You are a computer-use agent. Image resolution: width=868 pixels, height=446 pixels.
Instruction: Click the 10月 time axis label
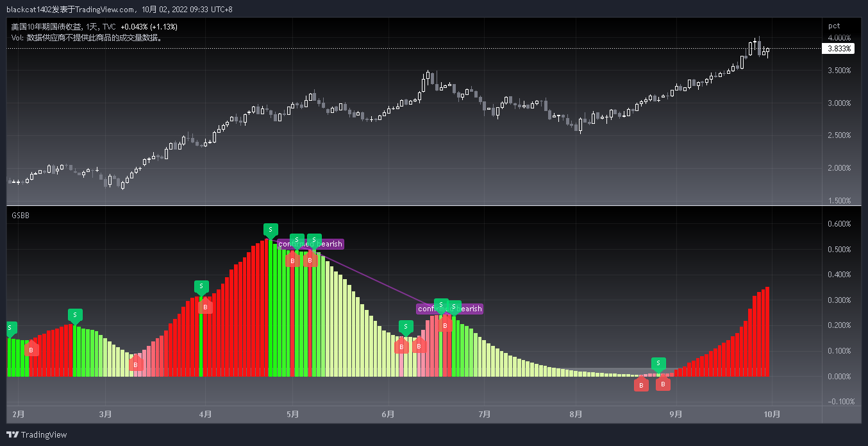point(772,415)
